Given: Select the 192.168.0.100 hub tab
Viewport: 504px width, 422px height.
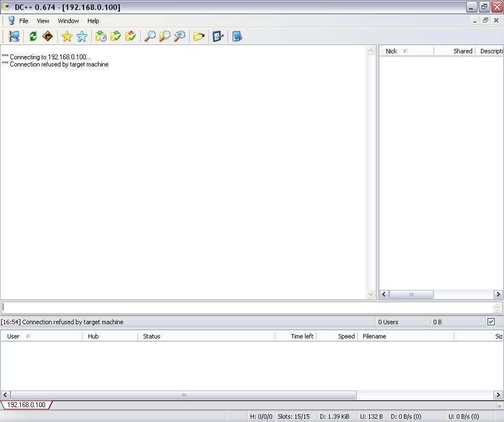Looking at the screenshot, I should pyautogui.click(x=26, y=404).
